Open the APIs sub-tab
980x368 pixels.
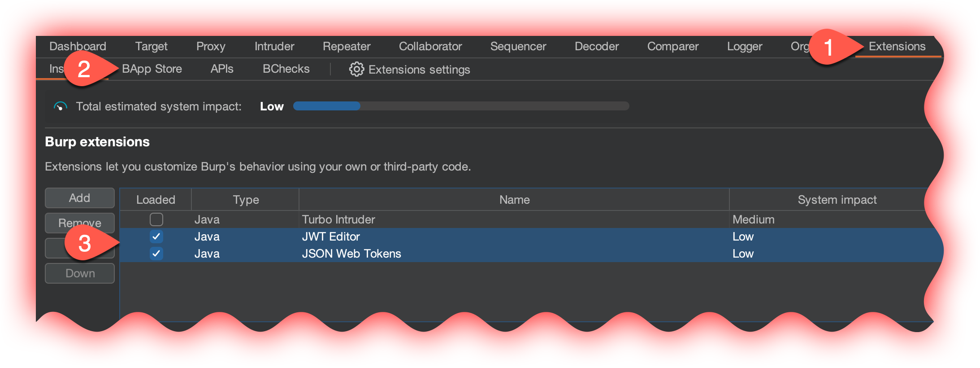pyautogui.click(x=222, y=69)
